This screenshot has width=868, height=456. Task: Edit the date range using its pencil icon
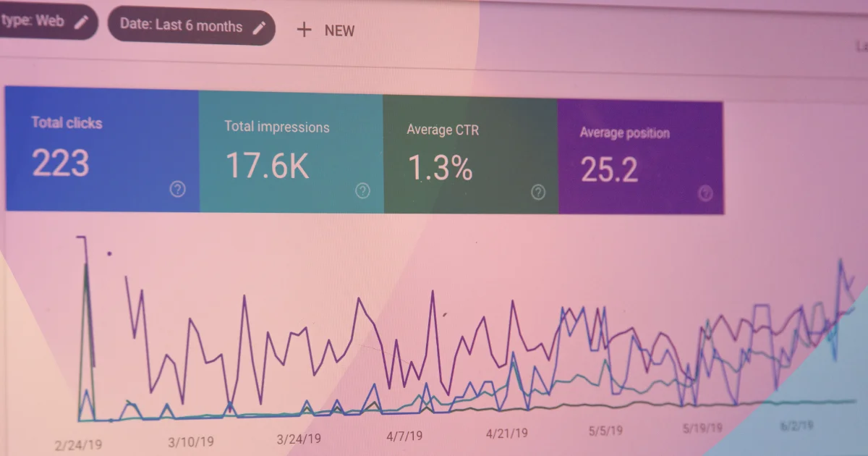(x=260, y=27)
